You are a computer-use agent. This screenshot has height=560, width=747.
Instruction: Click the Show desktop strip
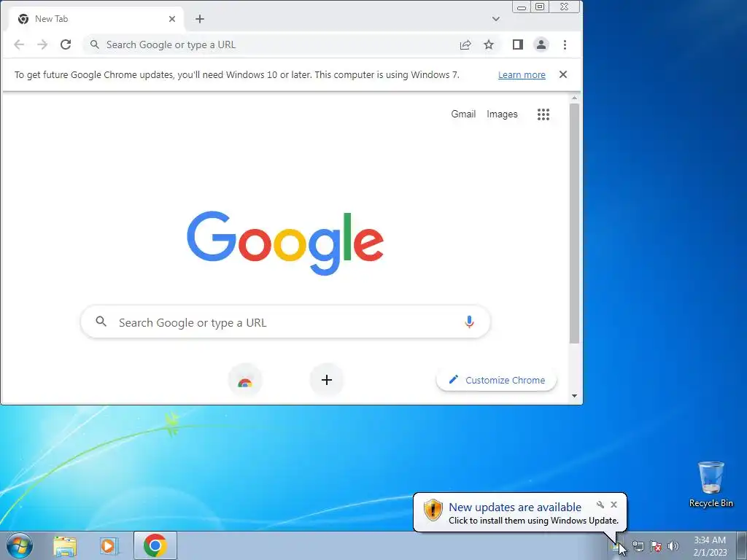[x=742, y=545]
